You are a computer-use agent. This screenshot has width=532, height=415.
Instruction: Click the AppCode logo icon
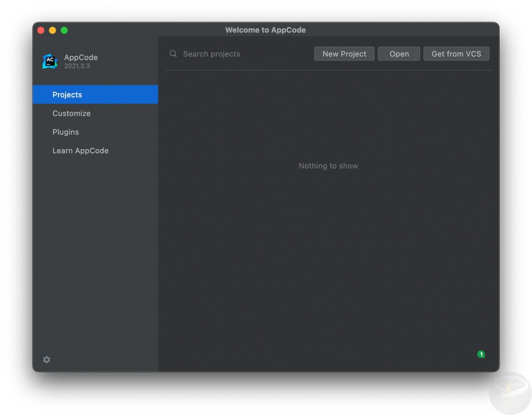(x=49, y=61)
